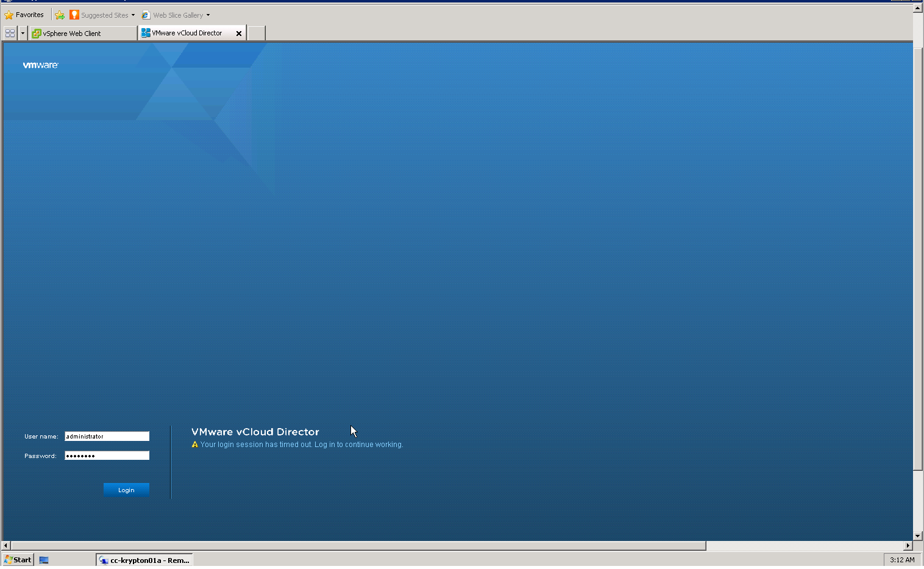Click the vSphere Web Client tab favicon
Viewport: 924px width, 569px height.
(37, 33)
